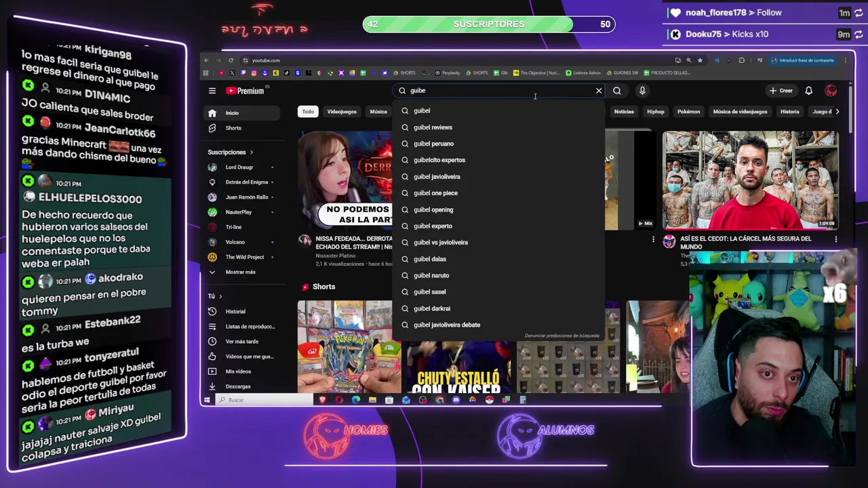868x488 pixels.
Task: Show more filter chips with right arrow
Action: coord(837,112)
